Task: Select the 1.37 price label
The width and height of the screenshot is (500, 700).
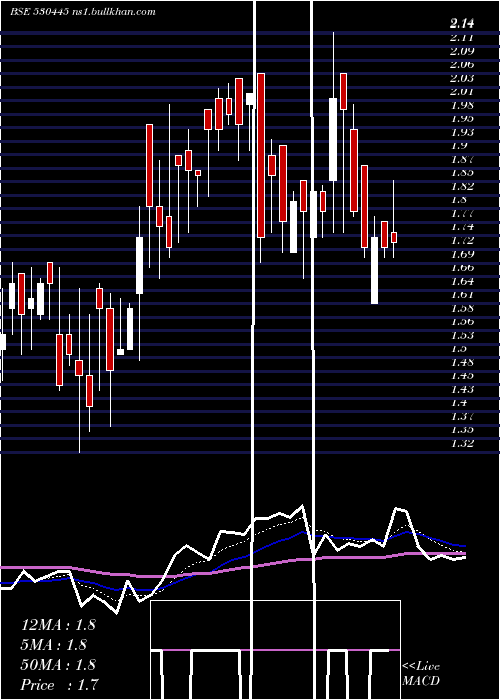Action: (x=462, y=417)
